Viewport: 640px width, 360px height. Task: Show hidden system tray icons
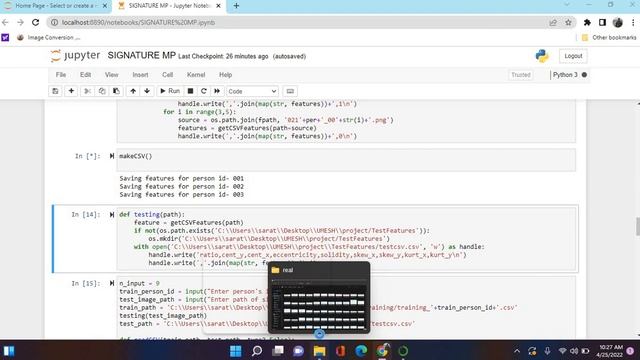coord(517,351)
